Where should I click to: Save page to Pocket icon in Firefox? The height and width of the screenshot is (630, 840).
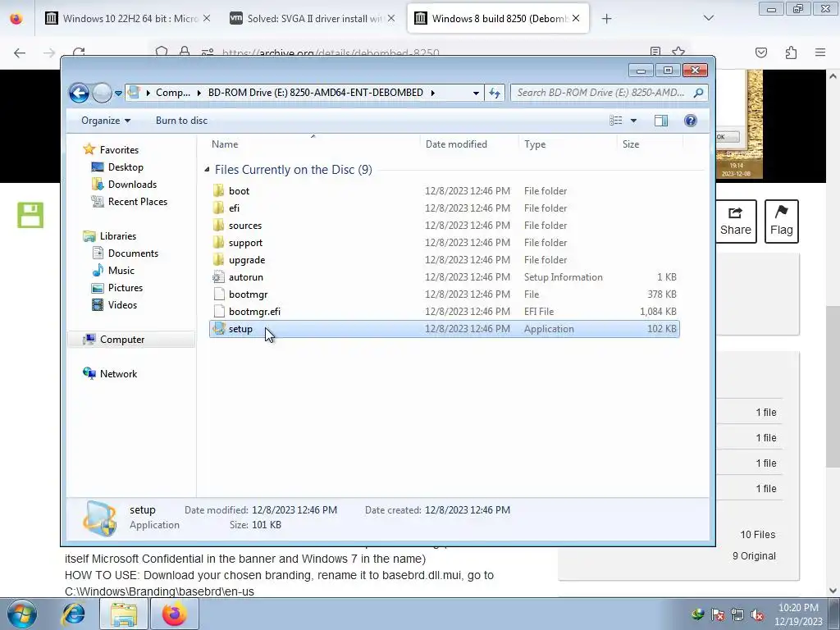tap(761, 52)
